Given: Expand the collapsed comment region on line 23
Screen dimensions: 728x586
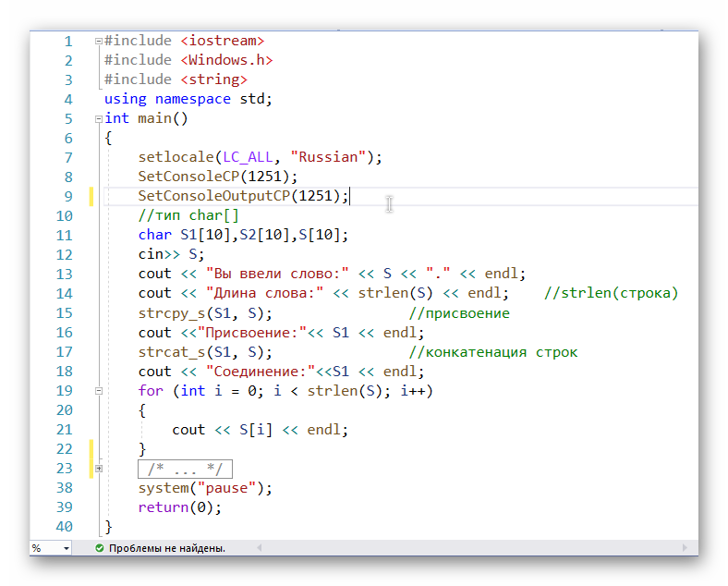Looking at the screenshot, I should click(98, 469).
